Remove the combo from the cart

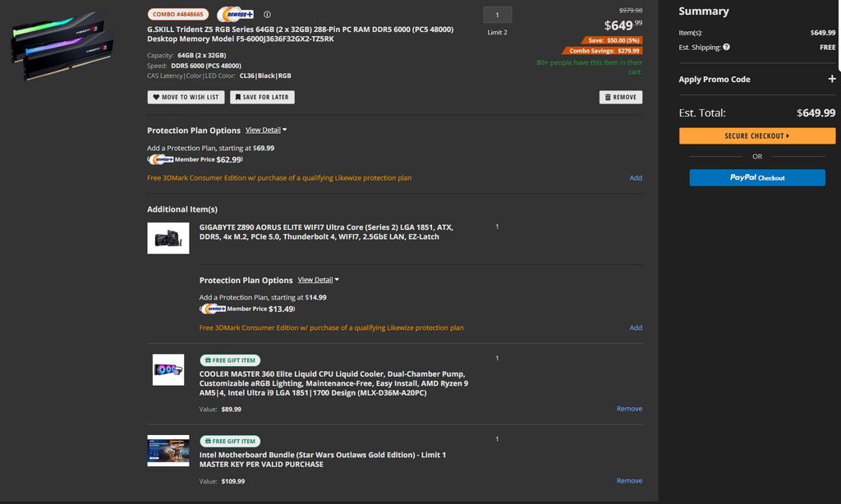pos(621,97)
